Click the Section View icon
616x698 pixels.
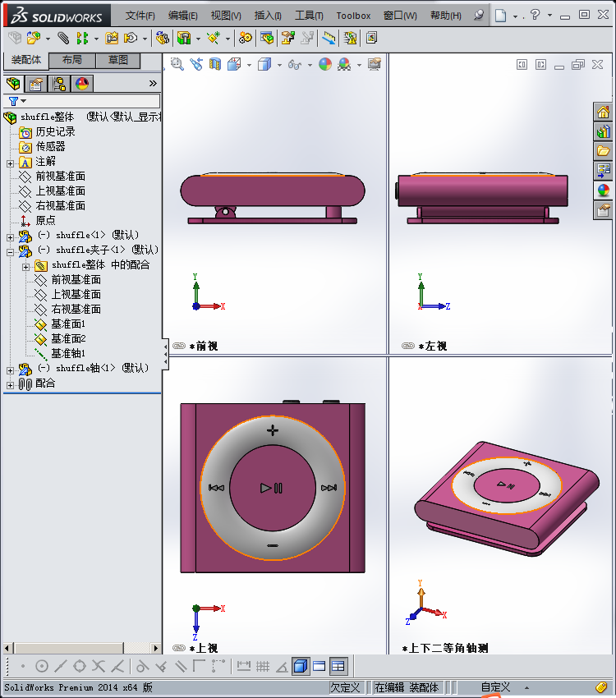coord(215,65)
